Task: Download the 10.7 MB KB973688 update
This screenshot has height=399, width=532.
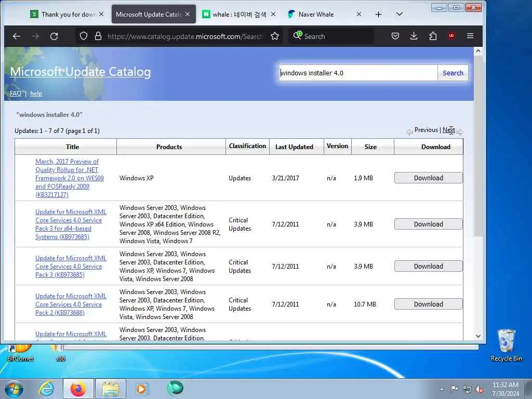Action: coord(428,304)
